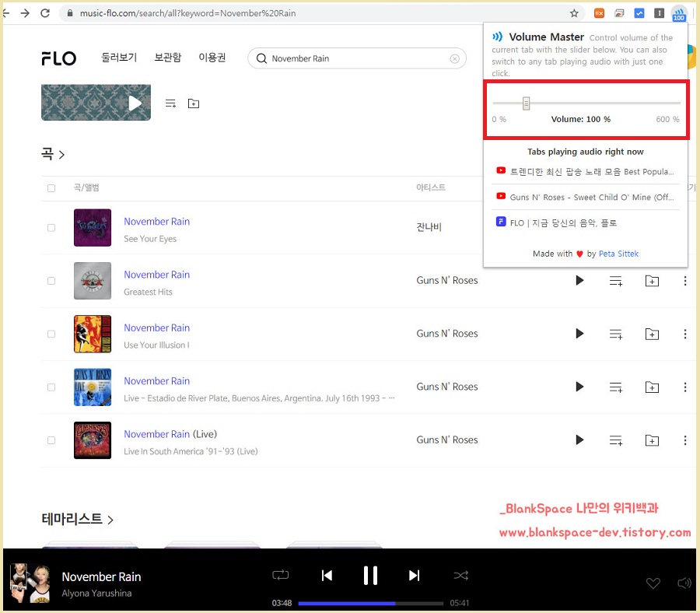Save River Plate live track to a folder
Viewport: 700px width, 613px height.
[652, 387]
